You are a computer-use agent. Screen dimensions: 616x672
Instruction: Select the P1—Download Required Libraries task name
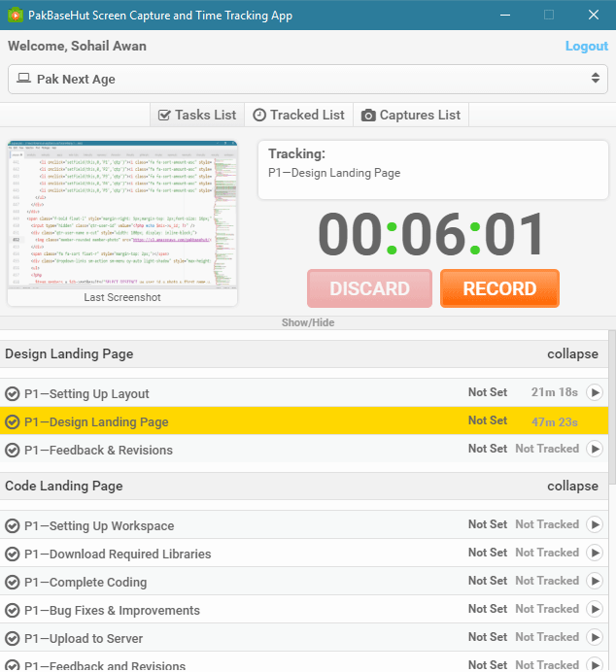[118, 554]
